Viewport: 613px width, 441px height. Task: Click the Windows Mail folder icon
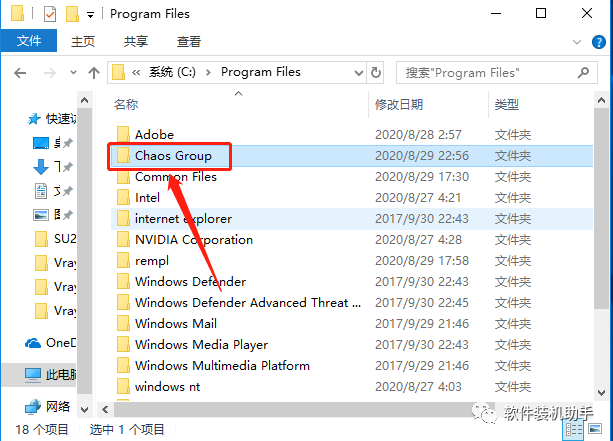(123, 323)
